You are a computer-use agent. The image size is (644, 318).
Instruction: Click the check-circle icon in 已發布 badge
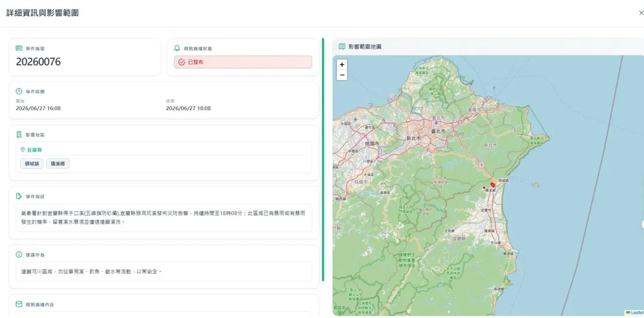click(181, 62)
